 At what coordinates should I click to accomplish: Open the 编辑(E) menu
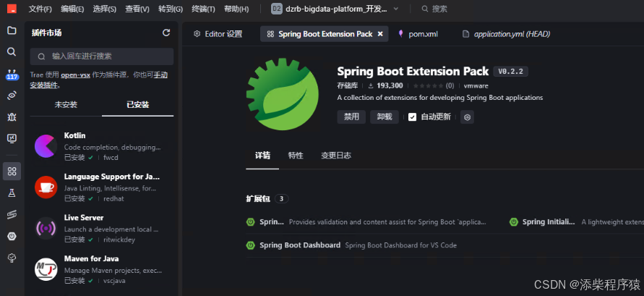72,9
